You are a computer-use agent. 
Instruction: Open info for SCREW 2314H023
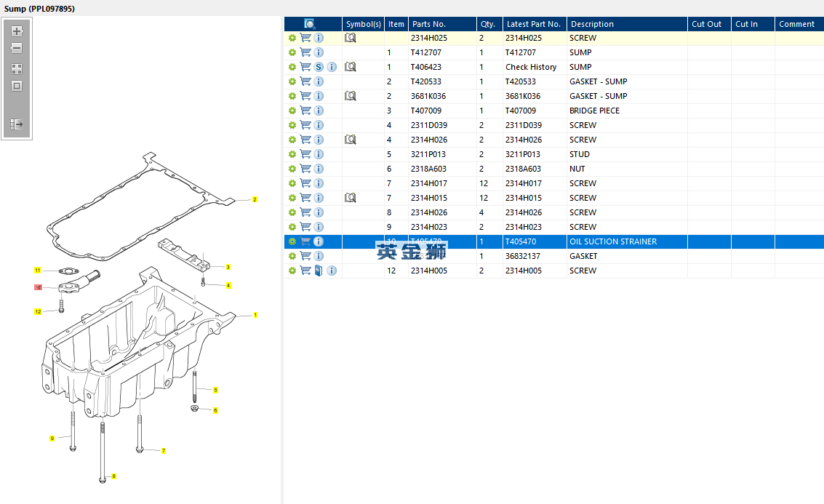(x=319, y=226)
